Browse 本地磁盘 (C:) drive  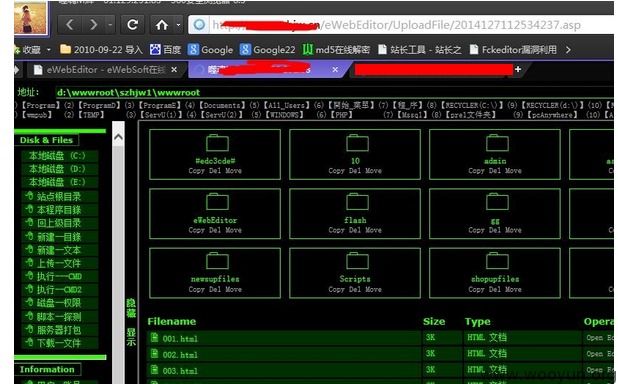60,156
